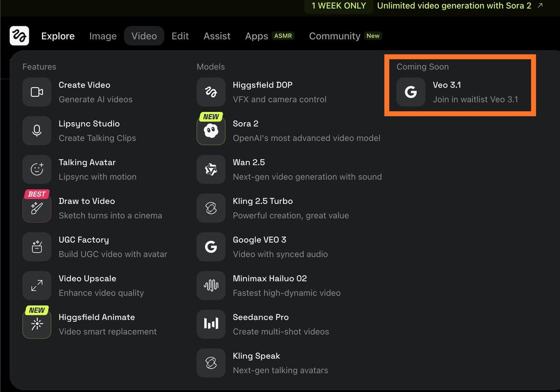Viewport: 560px width, 392px height.
Task: Open Draw to Video brush icon
Action: pyautogui.click(x=37, y=208)
